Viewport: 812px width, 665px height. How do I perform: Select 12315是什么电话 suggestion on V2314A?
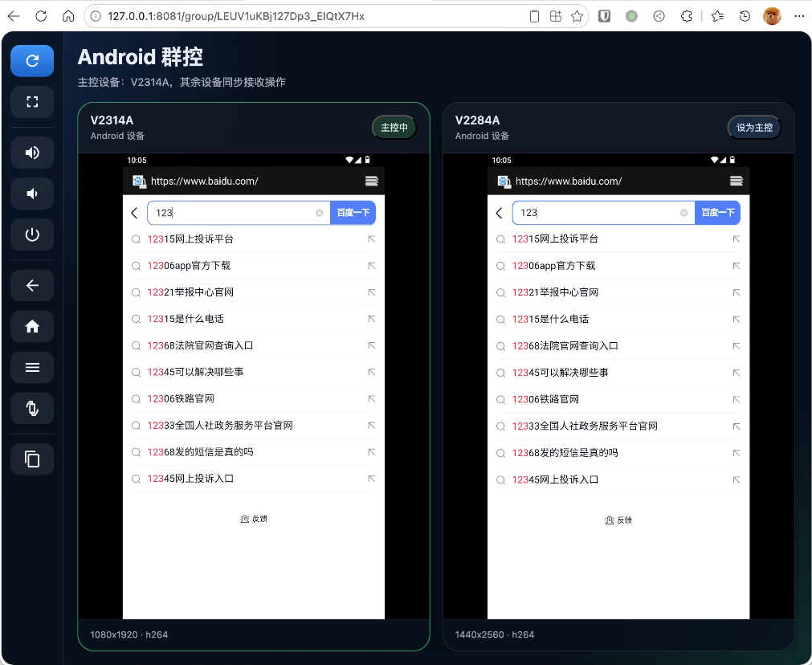(254, 319)
